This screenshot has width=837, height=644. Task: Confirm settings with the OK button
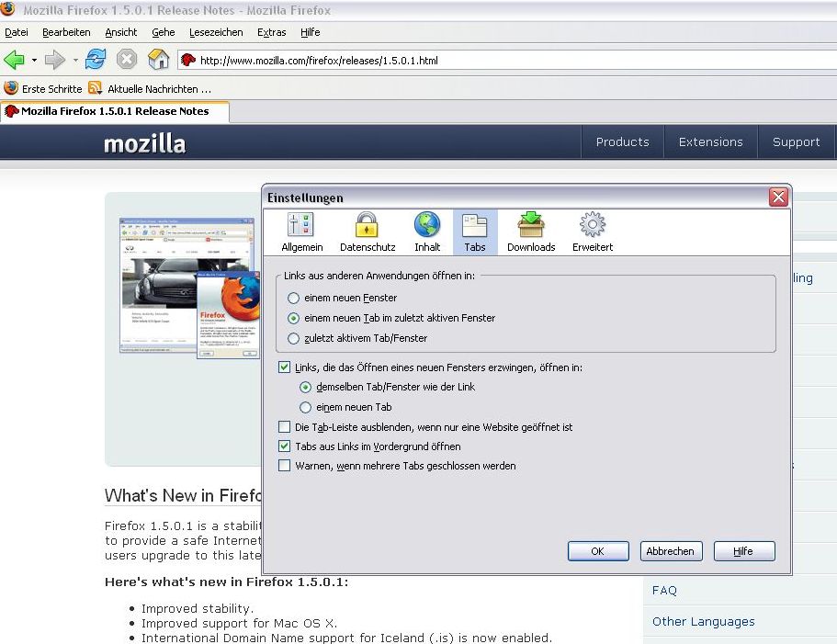pos(598,551)
